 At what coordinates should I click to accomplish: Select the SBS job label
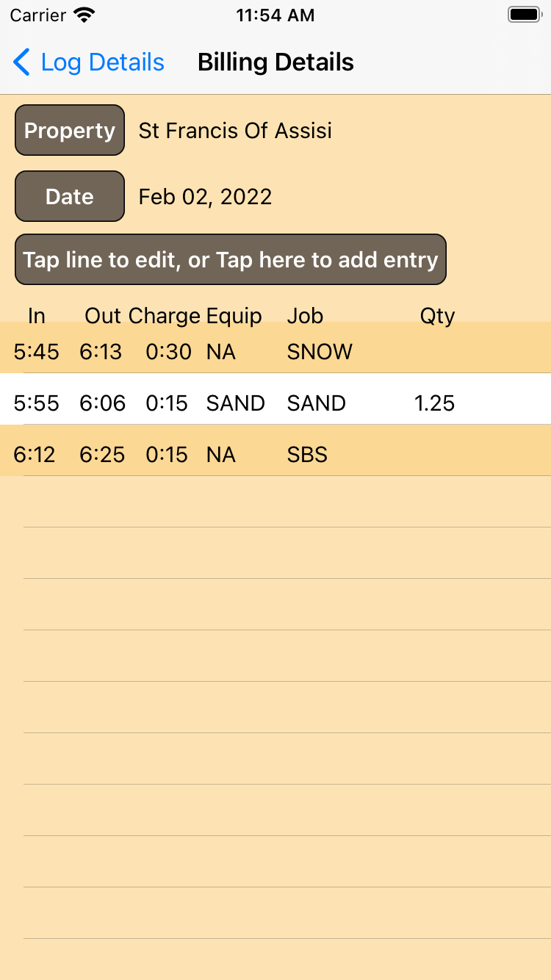[x=307, y=455]
